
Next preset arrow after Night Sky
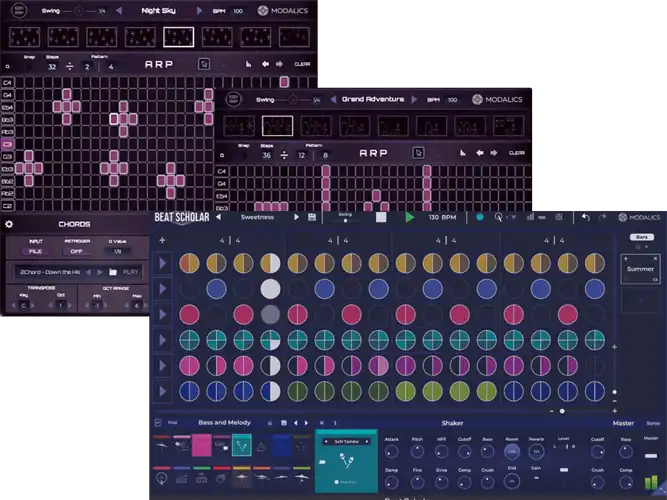[199, 11]
